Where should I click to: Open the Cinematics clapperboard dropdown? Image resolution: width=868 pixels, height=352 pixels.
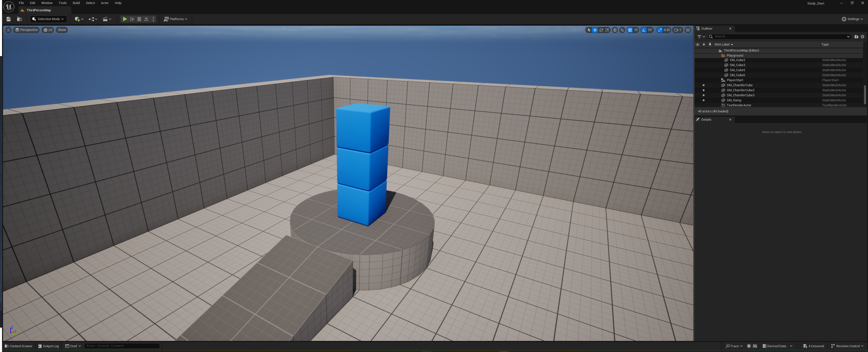tap(107, 19)
